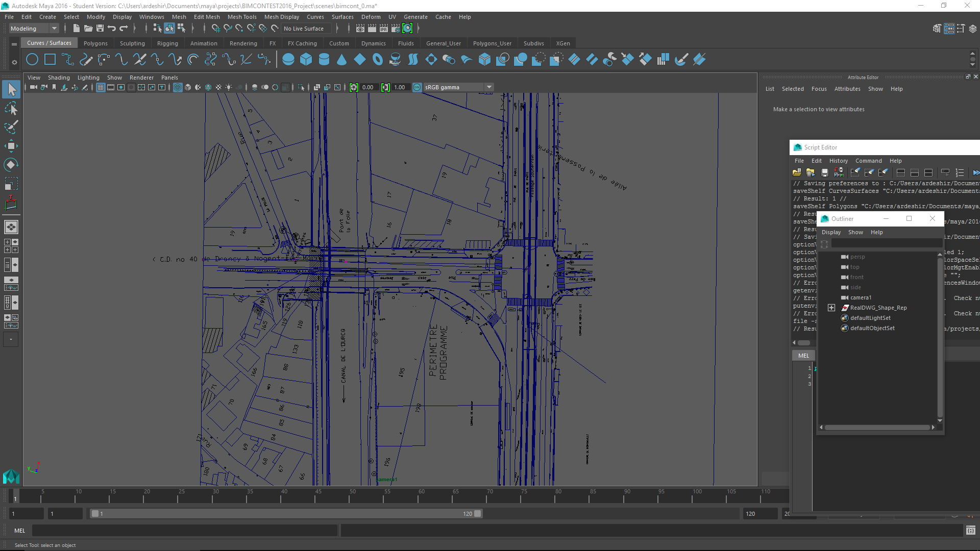This screenshot has height=551, width=980.
Task: Click the Save scene icon
Action: click(x=100, y=29)
